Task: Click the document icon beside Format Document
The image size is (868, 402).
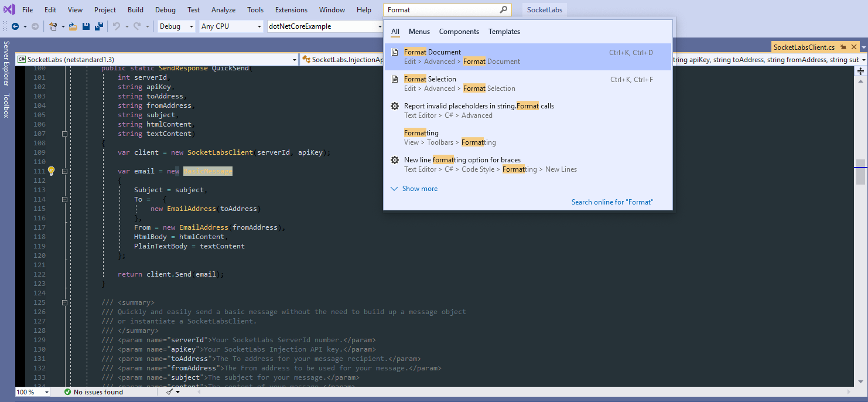Action: tap(395, 52)
